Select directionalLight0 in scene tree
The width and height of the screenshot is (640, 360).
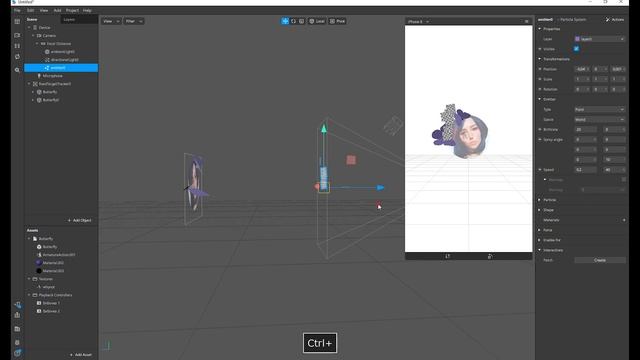[x=64, y=60]
